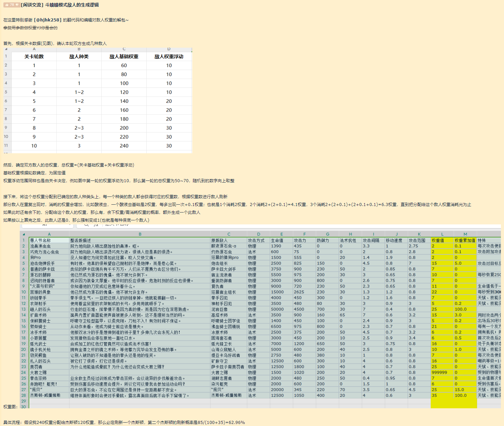Click the 巧克力流心虫虫 name cell
This screenshot has width=504, height=426.
[49, 252]
